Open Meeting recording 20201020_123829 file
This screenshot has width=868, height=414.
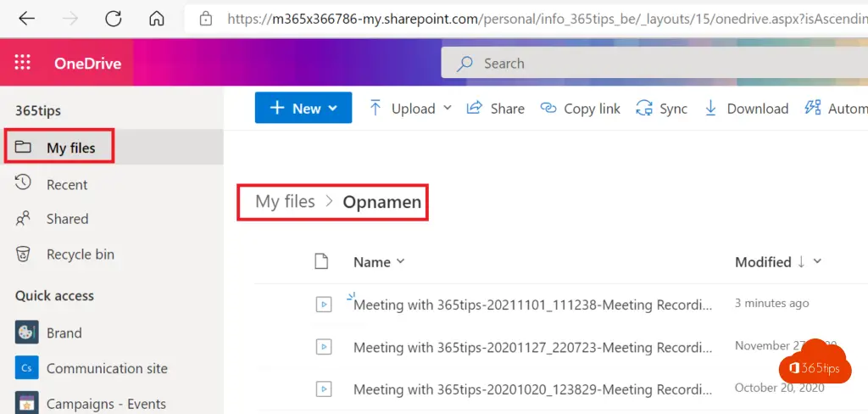click(532, 389)
